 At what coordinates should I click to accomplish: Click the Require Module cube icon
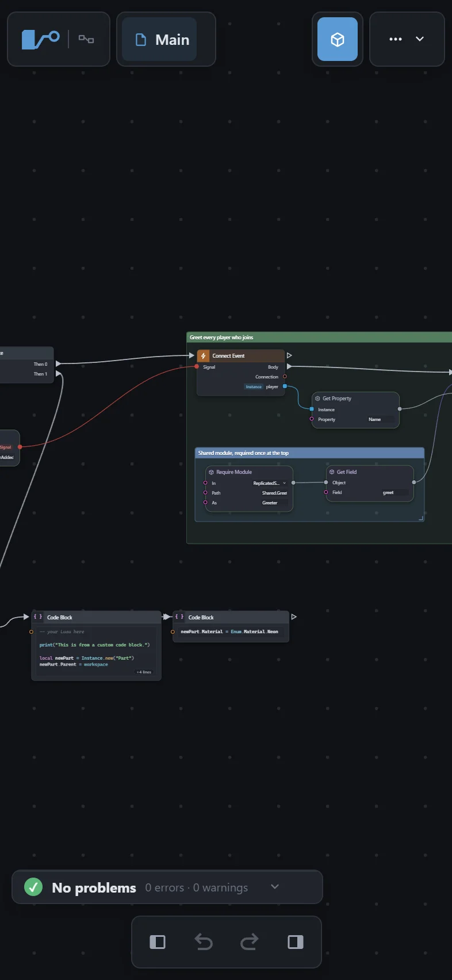211,472
